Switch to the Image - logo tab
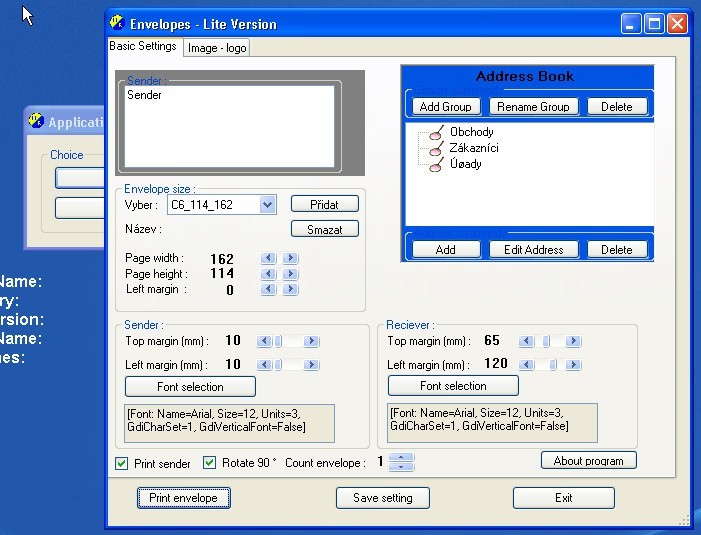 click(x=216, y=47)
